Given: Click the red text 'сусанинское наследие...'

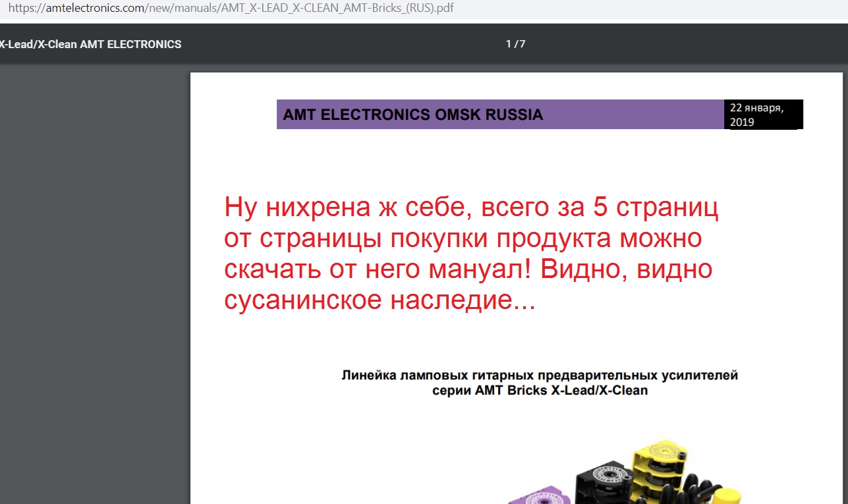Looking at the screenshot, I should (x=380, y=300).
